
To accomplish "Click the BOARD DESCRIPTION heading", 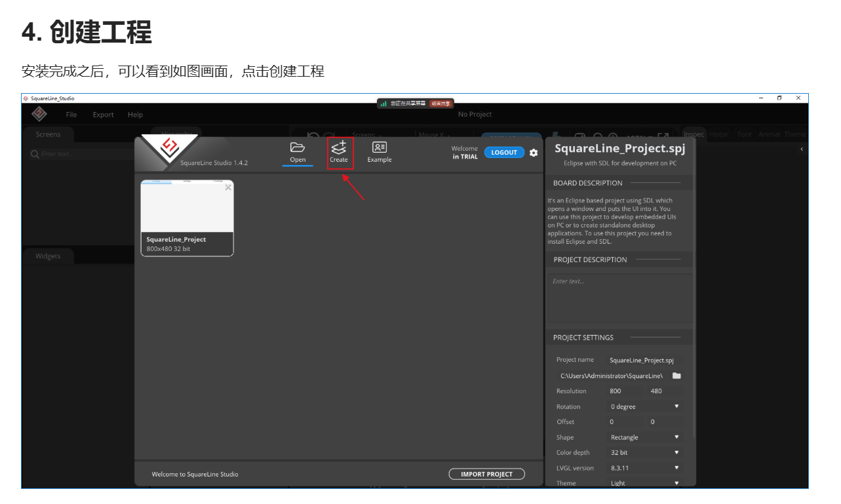I will [588, 183].
